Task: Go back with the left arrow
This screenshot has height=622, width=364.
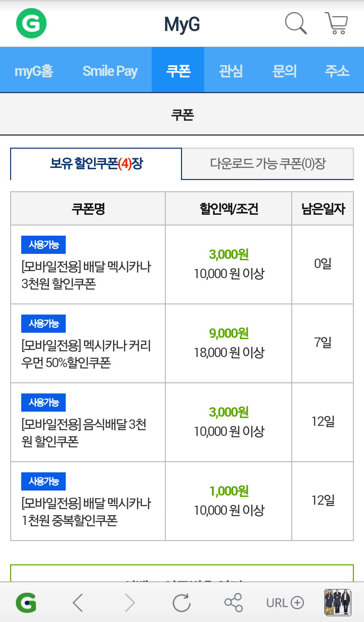Action: point(78,602)
